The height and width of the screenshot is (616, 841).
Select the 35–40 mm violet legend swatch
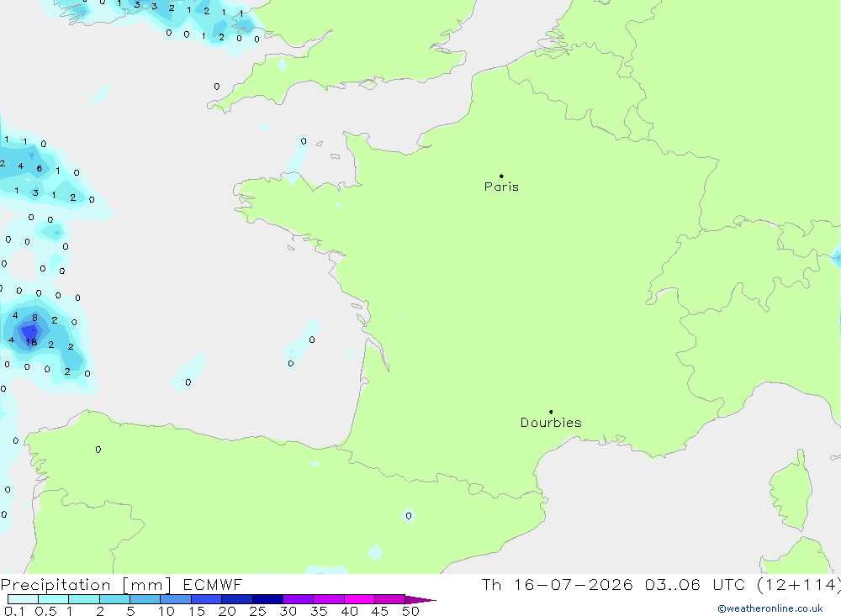click(x=328, y=599)
